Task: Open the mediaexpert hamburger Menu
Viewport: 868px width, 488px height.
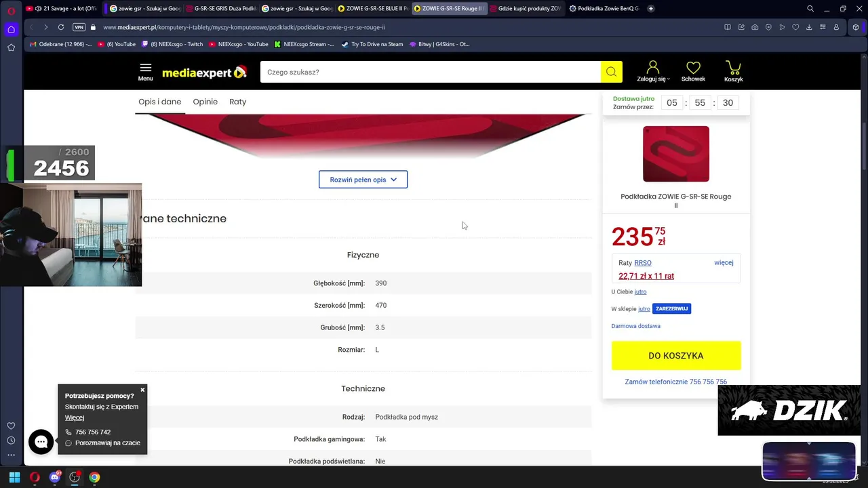Action: point(145,72)
